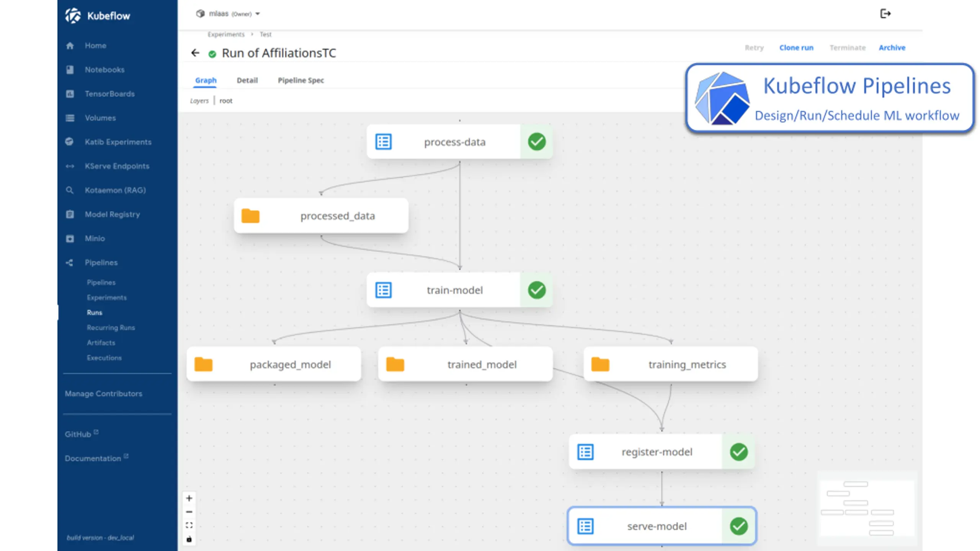Image resolution: width=980 pixels, height=551 pixels.
Task: Open KServe Endpoints page
Action: click(x=117, y=166)
